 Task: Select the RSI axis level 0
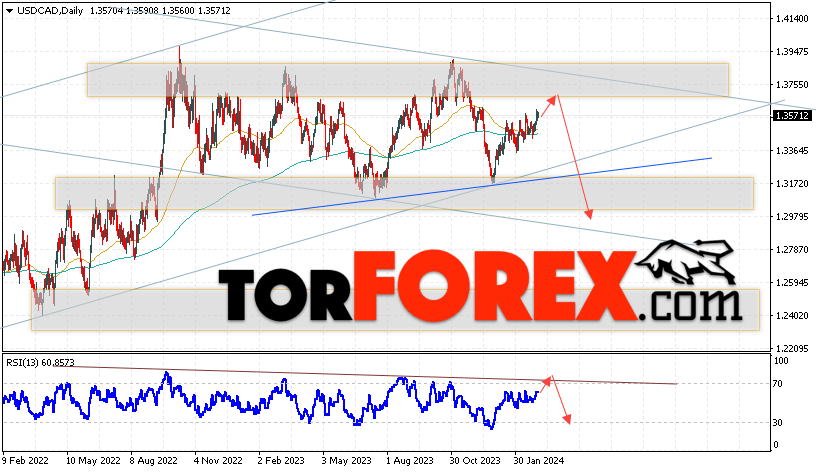776,445
